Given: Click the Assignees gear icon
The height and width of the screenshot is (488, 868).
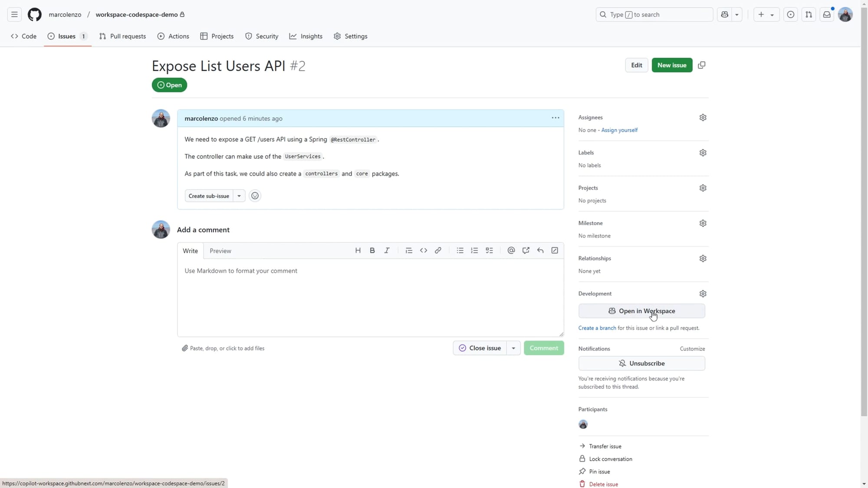Looking at the screenshot, I should click(x=703, y=118).
